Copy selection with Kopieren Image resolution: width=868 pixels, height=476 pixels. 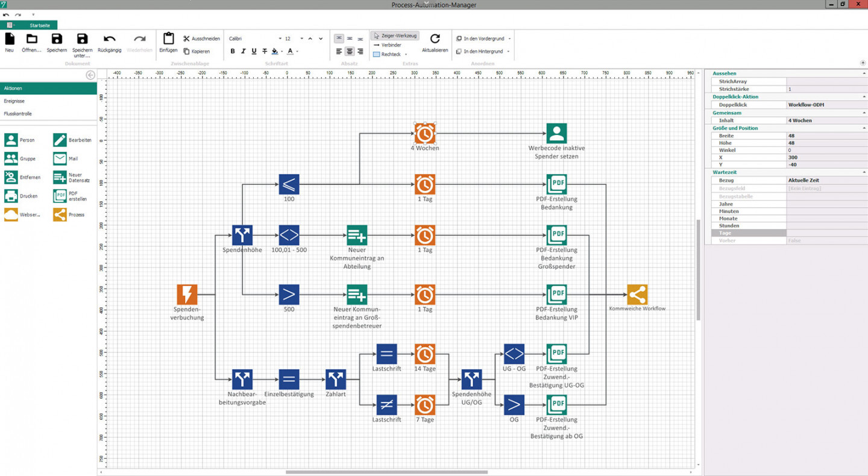(x=197, y=51)
